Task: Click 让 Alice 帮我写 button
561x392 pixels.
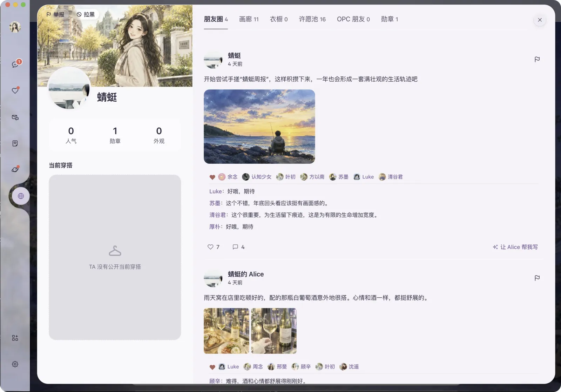Action: coord(515,247)
